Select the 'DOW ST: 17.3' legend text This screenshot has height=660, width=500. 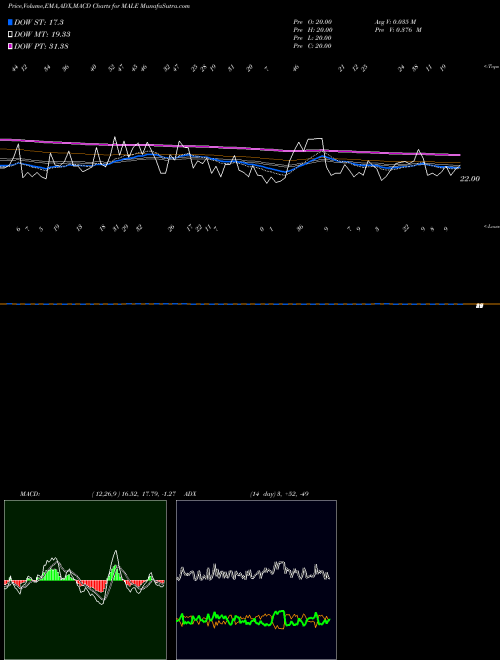(39, 22)
